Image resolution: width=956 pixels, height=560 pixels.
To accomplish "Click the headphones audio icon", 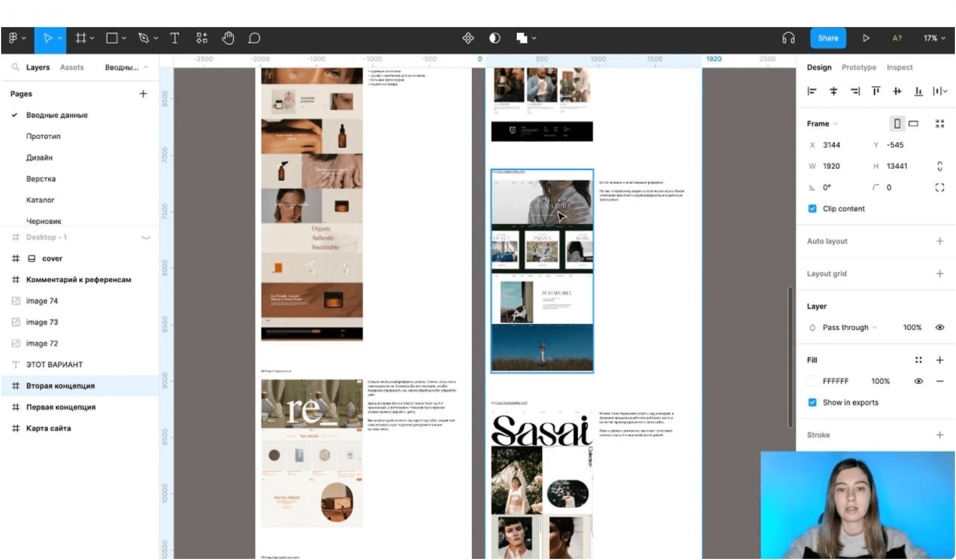I will [788, 38].
